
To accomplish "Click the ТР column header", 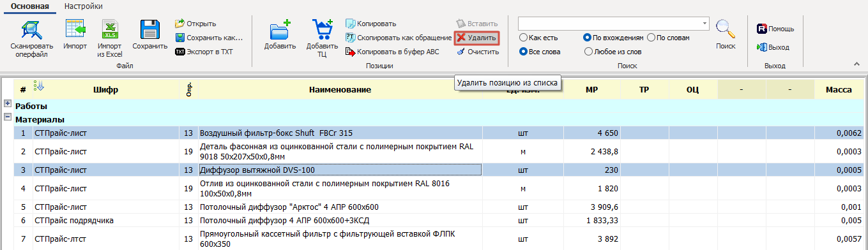I will 644,90.
